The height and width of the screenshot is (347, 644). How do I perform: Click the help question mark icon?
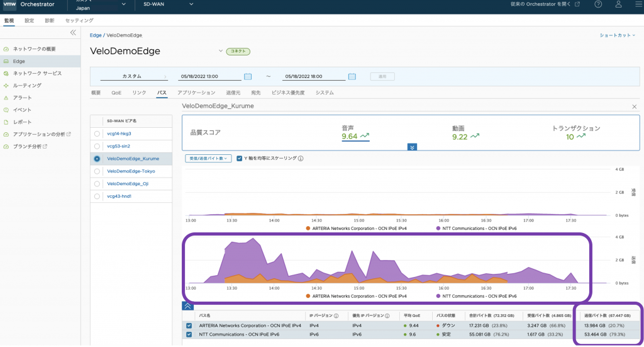pyautogui.click(x=597, y=5)
